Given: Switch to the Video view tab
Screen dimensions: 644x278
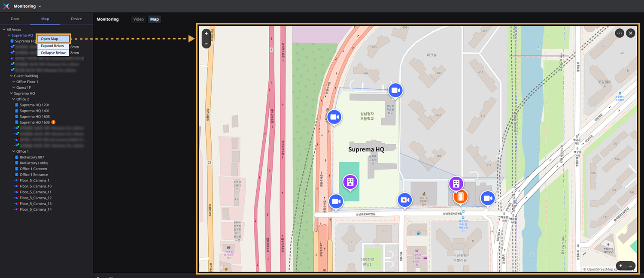Looking at the screenshot, I should (x=138, y=19).
